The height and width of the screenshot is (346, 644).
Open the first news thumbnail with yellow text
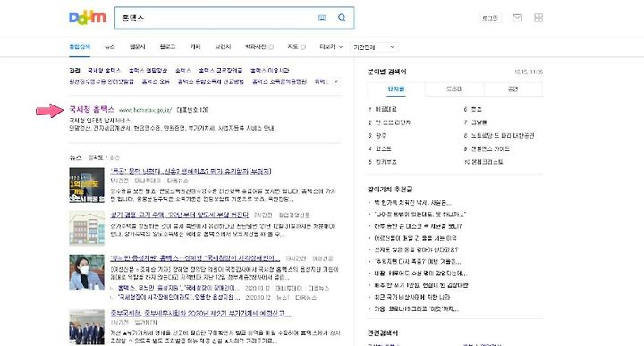pyautogui.click(x=87, y=185)
